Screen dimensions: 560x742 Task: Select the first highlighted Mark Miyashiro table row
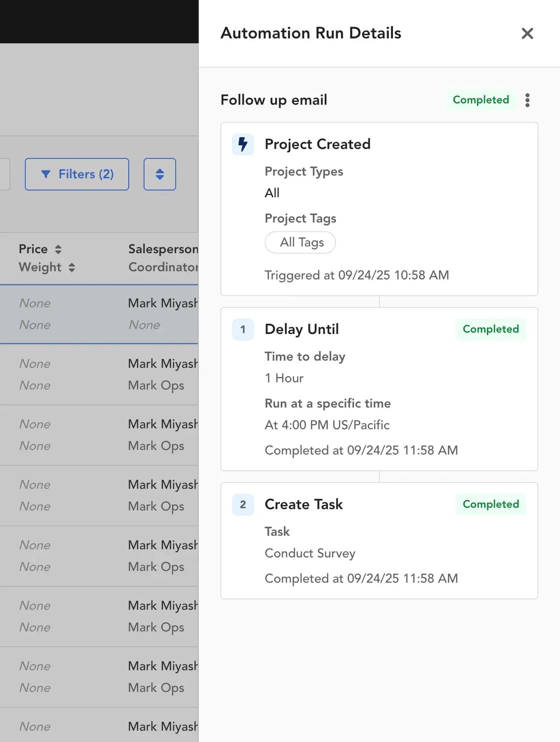click(99, 314)
